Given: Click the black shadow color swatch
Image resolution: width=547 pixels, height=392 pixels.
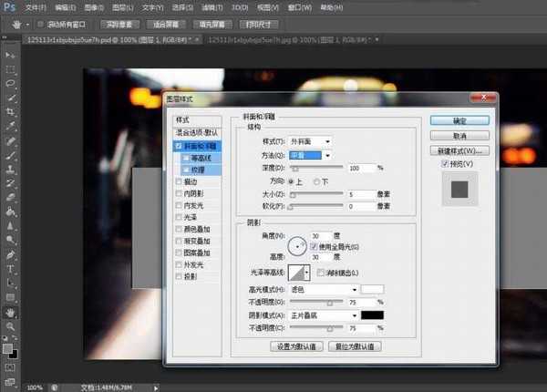Looking at the screenshot, I should tap(373, 315).
